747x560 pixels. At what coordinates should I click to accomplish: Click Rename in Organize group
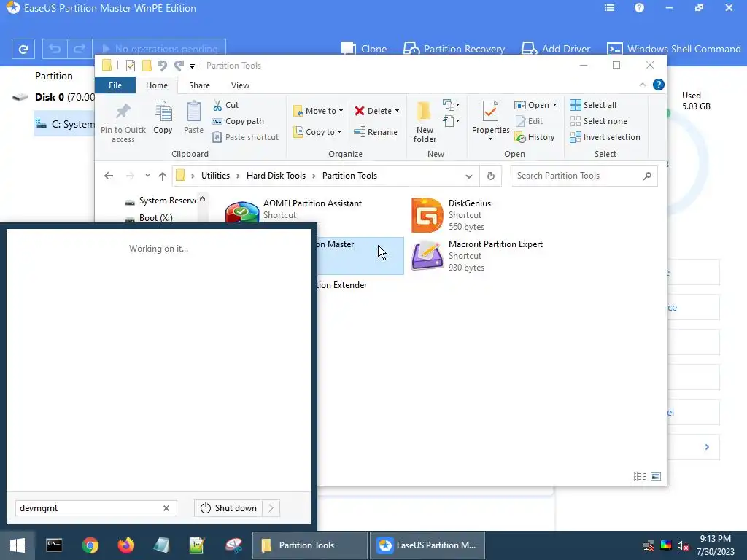pos(376,132)
